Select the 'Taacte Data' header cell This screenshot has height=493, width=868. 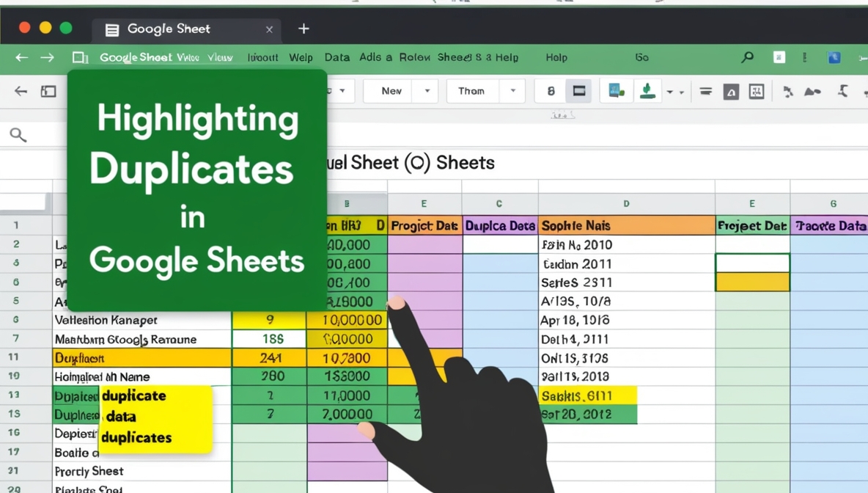(829, 225)
